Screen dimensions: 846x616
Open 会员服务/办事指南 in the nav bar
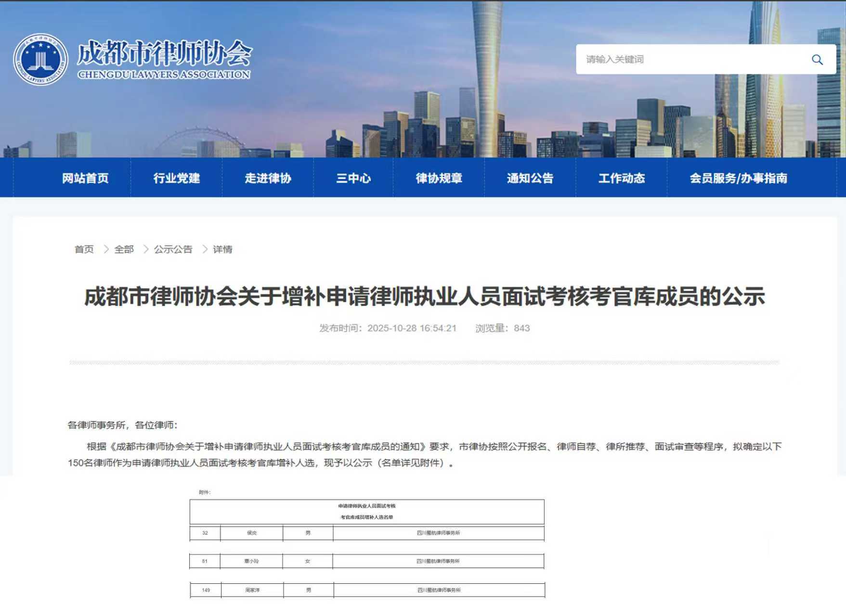(x=738, y=178)
